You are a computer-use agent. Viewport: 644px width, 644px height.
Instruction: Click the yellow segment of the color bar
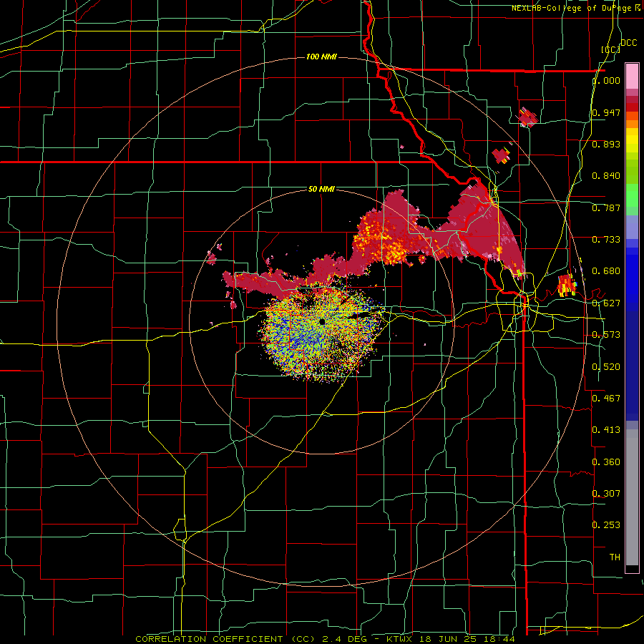(632, 140)
